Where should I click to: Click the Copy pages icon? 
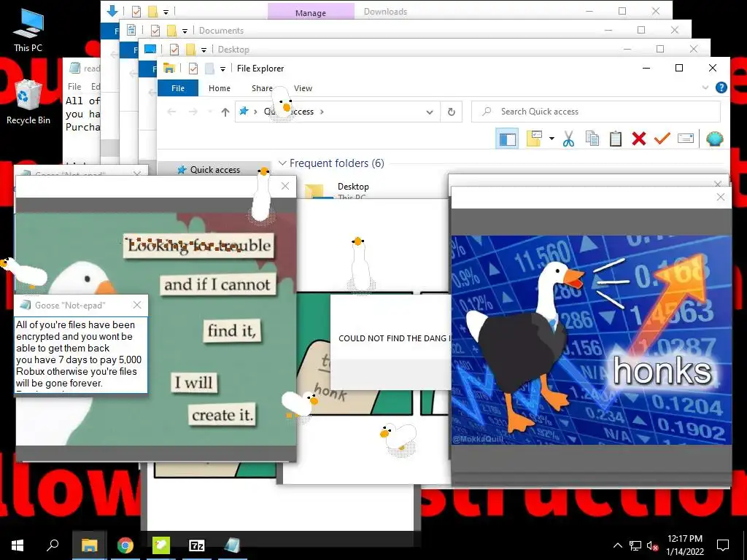[592, 139]
